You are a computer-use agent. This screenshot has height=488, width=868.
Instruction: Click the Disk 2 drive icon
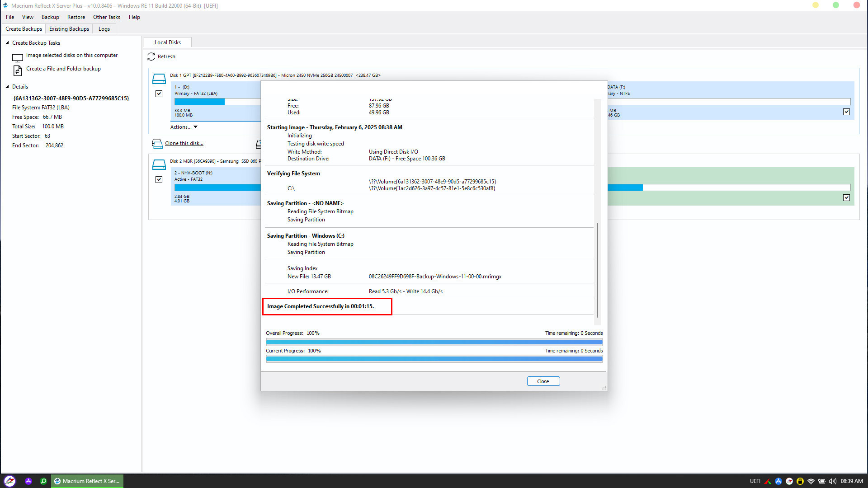[159, 165]
